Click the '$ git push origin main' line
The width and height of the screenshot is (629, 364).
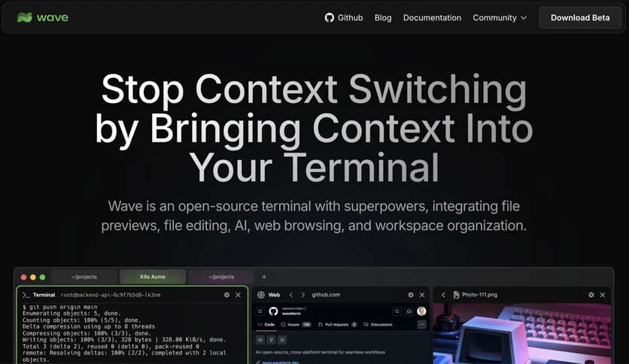point(59,307)
